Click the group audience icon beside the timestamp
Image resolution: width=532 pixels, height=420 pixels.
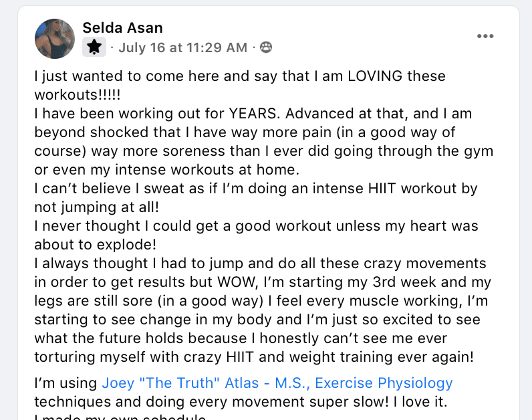[266, 47]
